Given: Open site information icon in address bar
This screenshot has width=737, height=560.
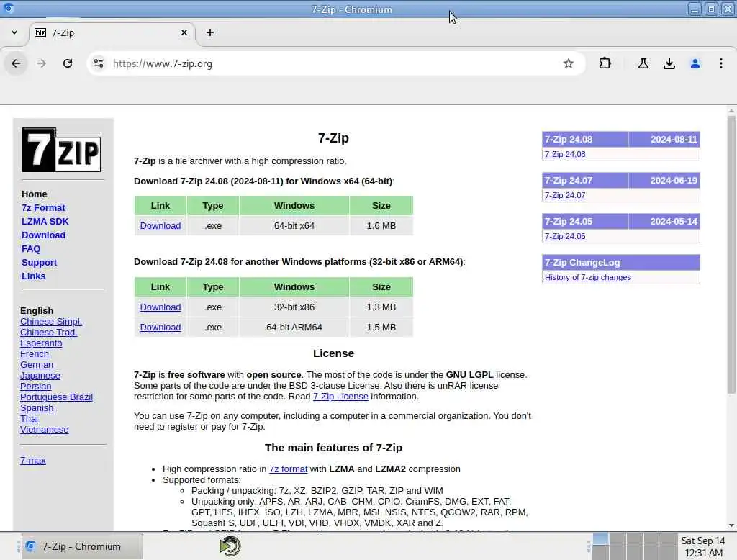Looking at the screenshot, I should point(98,63).
